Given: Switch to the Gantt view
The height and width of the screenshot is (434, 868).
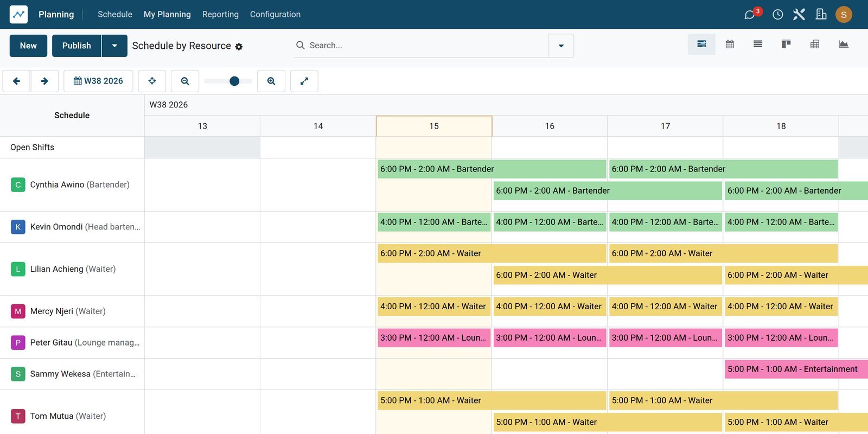Looking at the screenshot, I should tap(701, 44).
